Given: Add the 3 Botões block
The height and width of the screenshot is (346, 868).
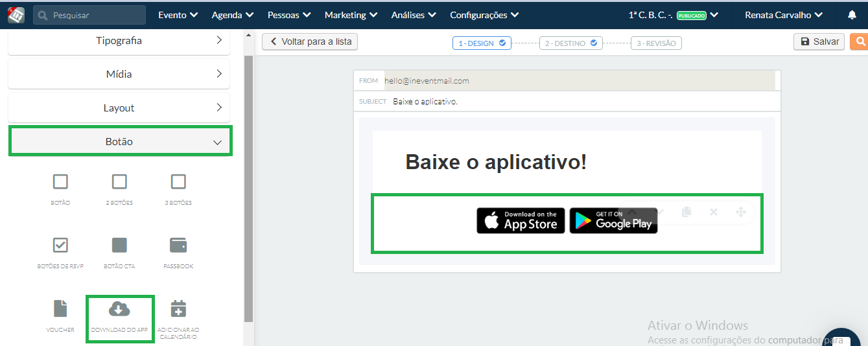Looking at the screenshot, I should tap(178, 189).
